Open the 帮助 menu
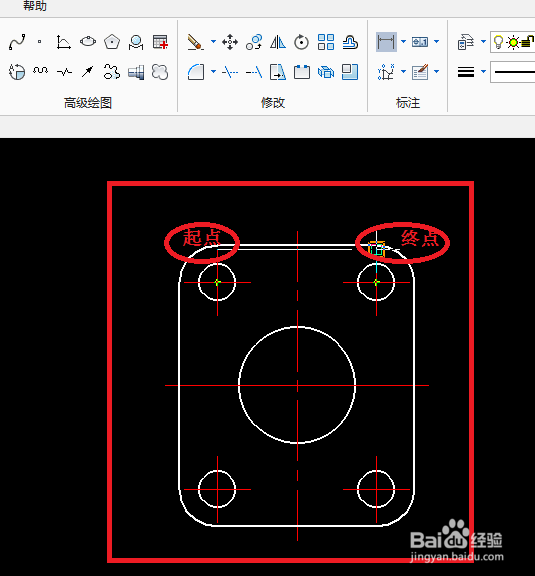Viewport: 535px width, 576px height. (x=35, y=6)
